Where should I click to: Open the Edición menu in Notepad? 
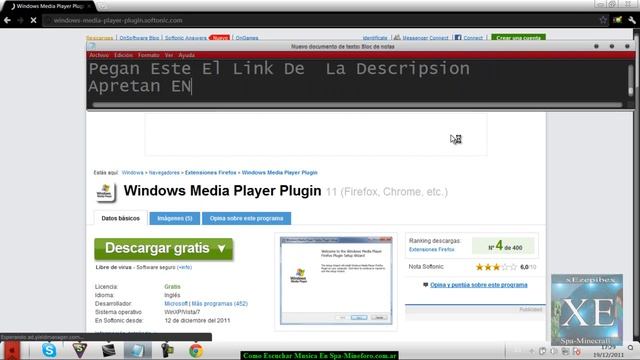[123, 55]
